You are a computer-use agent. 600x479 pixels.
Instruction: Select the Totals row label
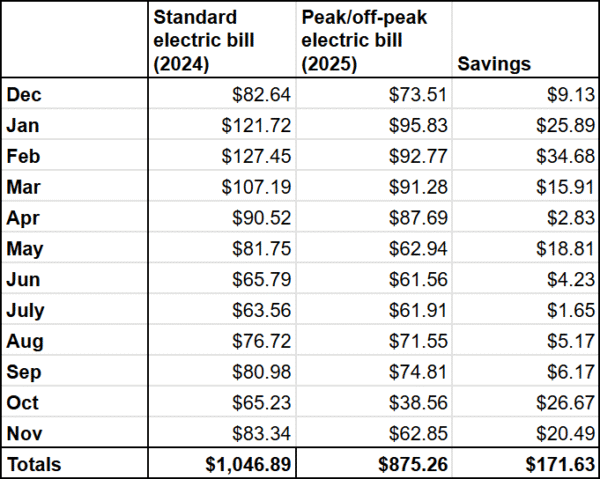[x=34, y=465]
